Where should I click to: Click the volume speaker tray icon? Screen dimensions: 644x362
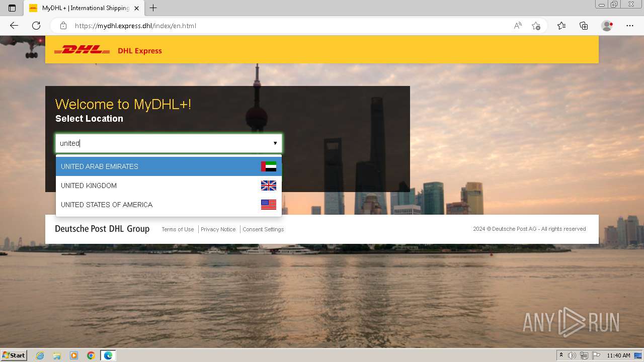click(x=572, y=355)
